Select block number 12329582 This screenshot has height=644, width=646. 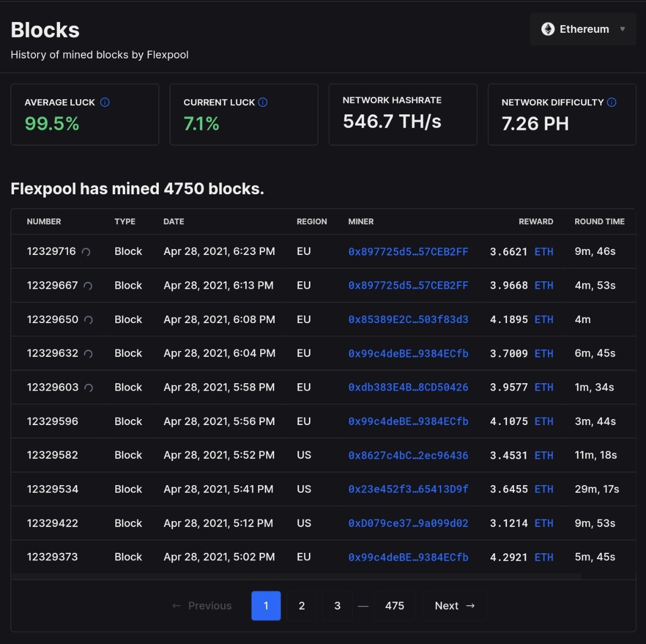53,455
